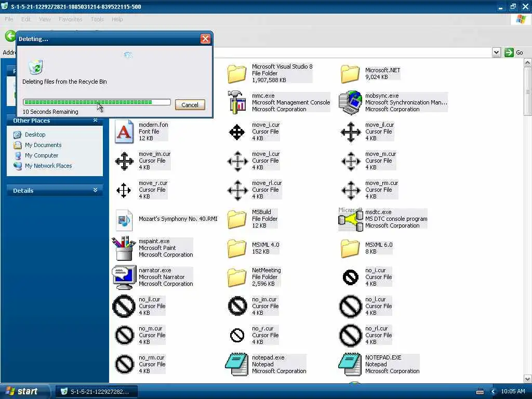Image resolution: width=532 pixels, height=399 pixels.
Task: Open the MSBuild folder icon
Action: (x=236, y=219)
